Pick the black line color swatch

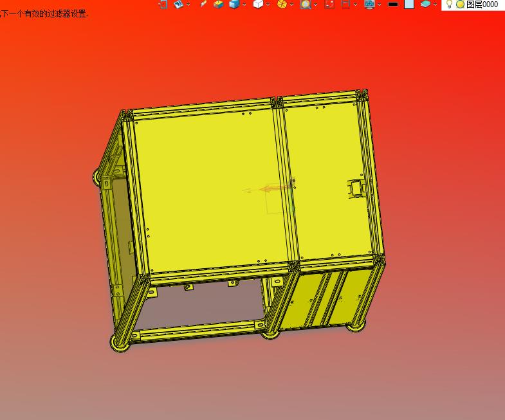[x=393, y=5]
